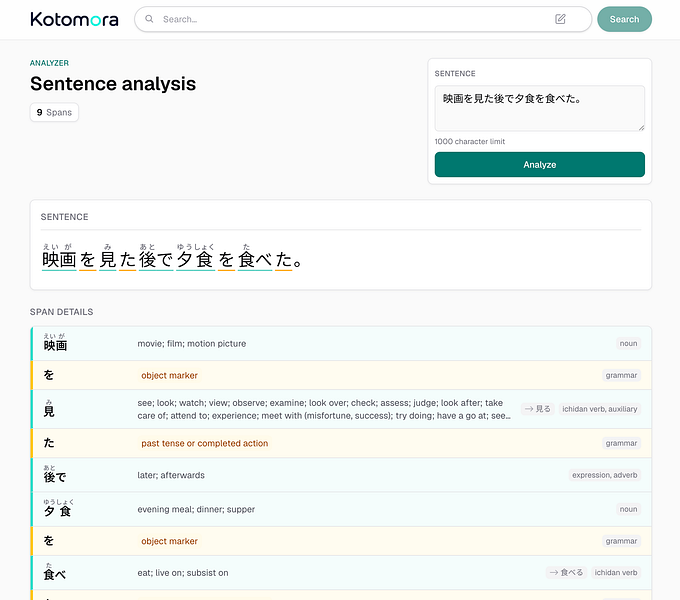
Task: Click the 'ichidan verb' tag on 食べ row
Action: click(616, 573)
